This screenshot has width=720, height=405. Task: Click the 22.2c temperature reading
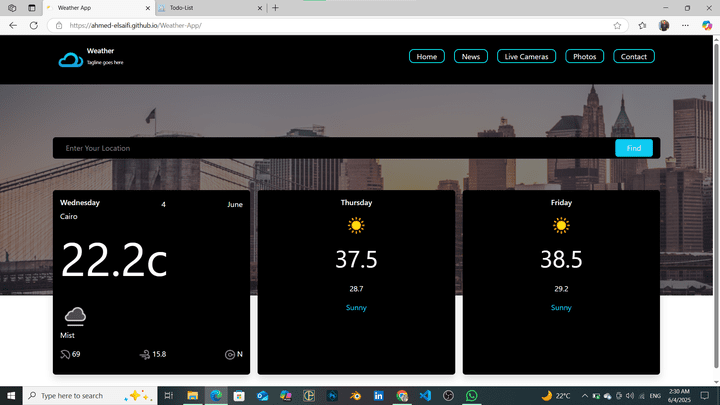(x=114, y=259)
